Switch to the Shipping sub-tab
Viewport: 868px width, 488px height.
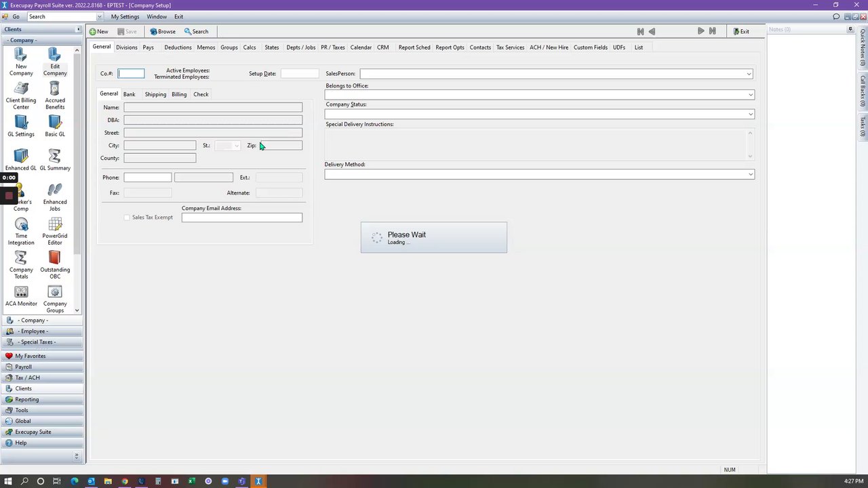155,94
